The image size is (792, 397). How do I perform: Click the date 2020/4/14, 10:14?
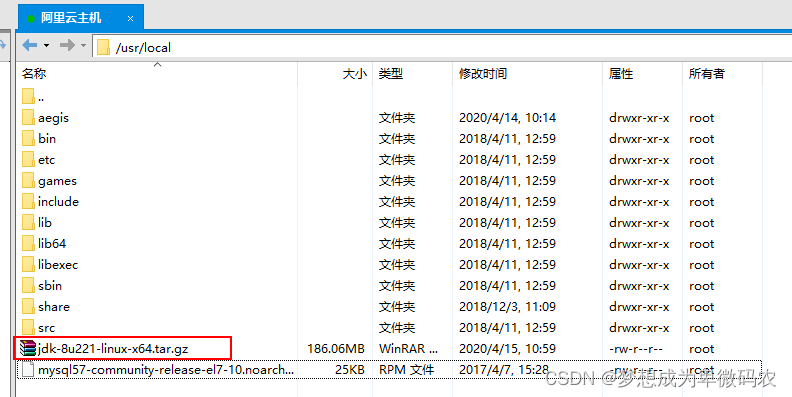click(507, 118)
